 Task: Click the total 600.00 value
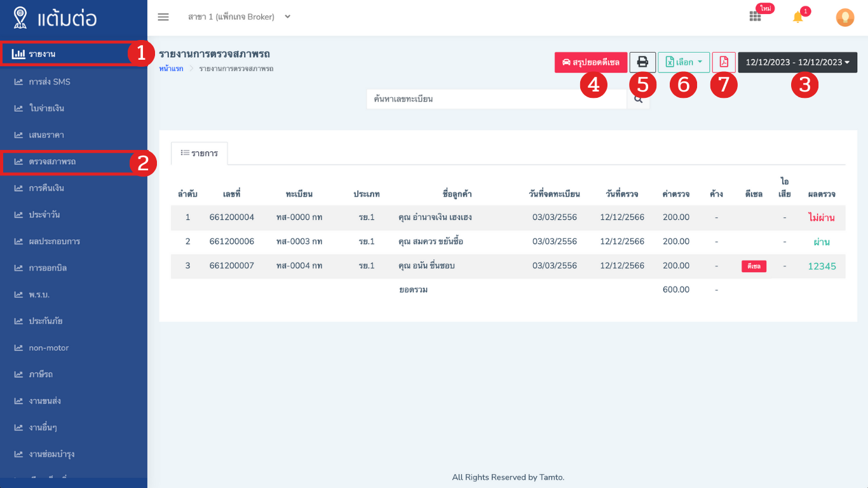click(x=676, y=290)
